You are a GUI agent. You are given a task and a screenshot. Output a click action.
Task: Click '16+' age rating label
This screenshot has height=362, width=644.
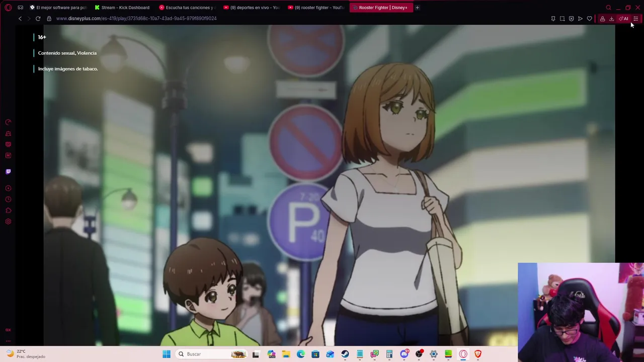(42, 37)
